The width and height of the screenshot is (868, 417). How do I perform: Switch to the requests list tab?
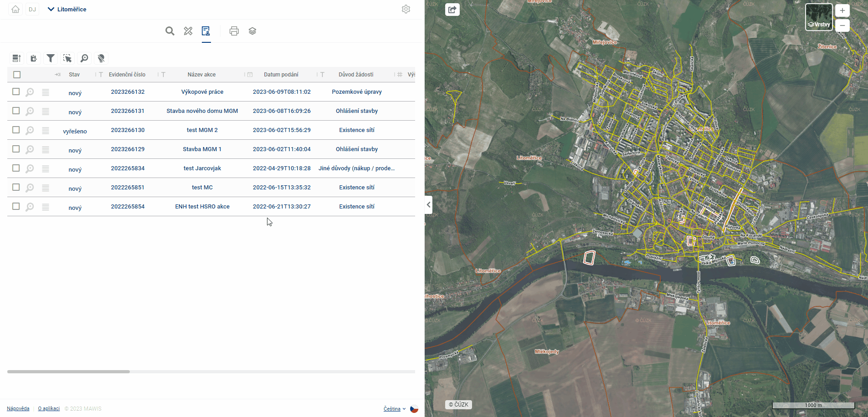206,31
